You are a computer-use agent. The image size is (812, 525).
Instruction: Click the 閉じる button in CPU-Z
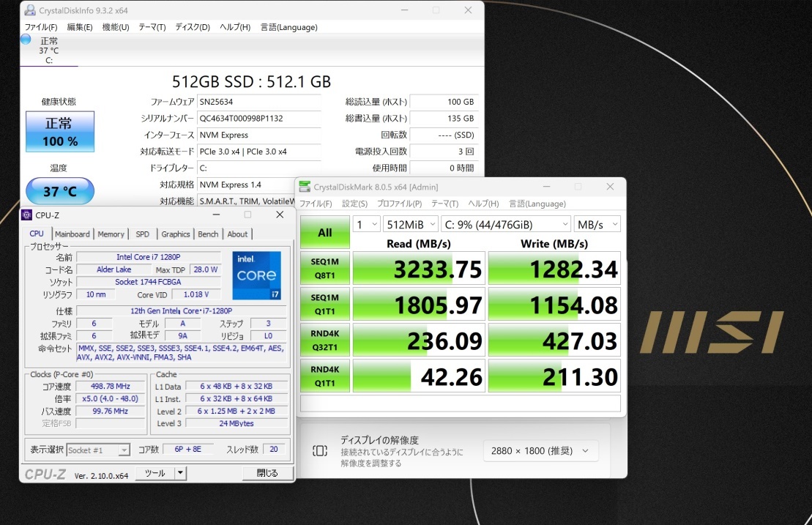(267, 473)
